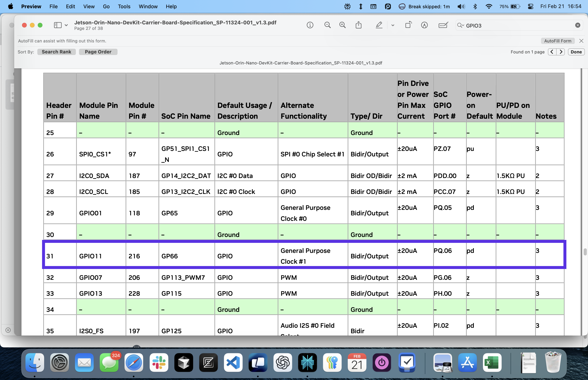Sort results by Page Order

(x=98, y=52)
